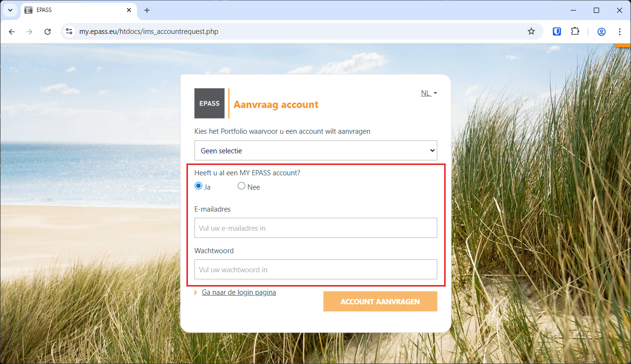Focus the Wachtwoord input field

point(315,269)
